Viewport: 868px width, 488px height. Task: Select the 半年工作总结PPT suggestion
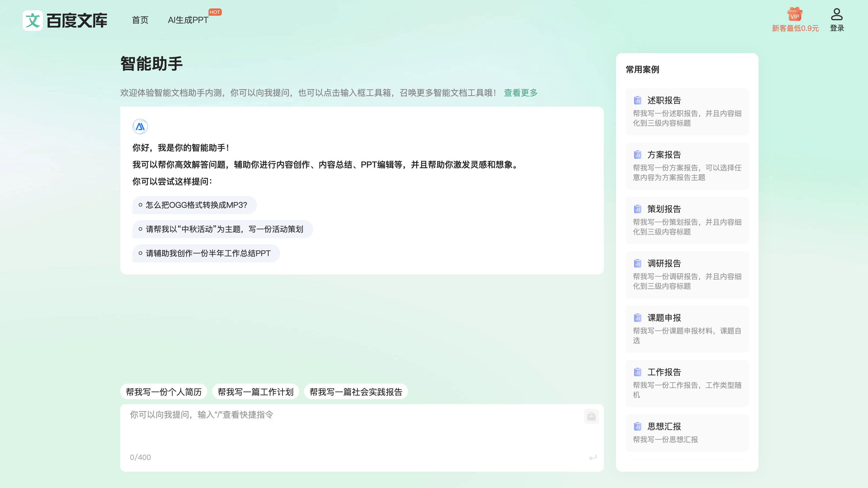(206, 253)
